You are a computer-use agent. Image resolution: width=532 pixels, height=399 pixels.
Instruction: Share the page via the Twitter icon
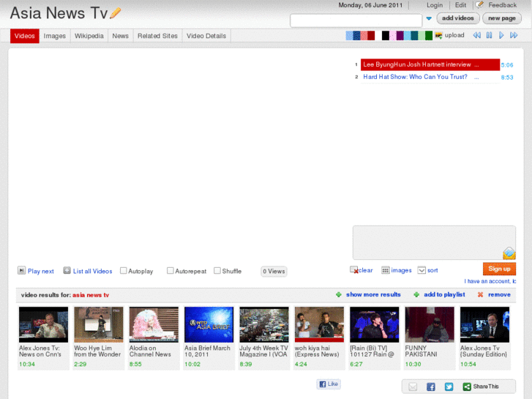click(x=449, y=387)
